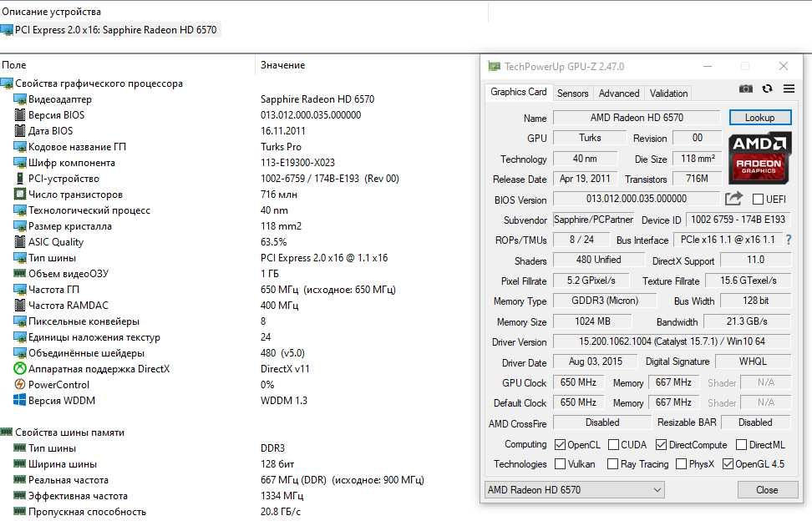The width and height of the screenshot is (812, 531).
Task: Toggle the Vulkan checkbox
Action: (x=560, y=463)
